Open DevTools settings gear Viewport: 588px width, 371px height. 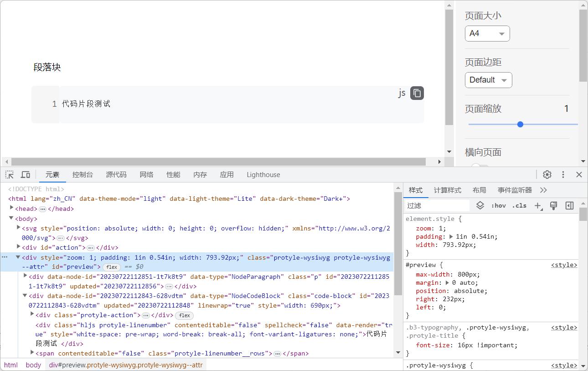pyautogui.click(x=547, y=175)
